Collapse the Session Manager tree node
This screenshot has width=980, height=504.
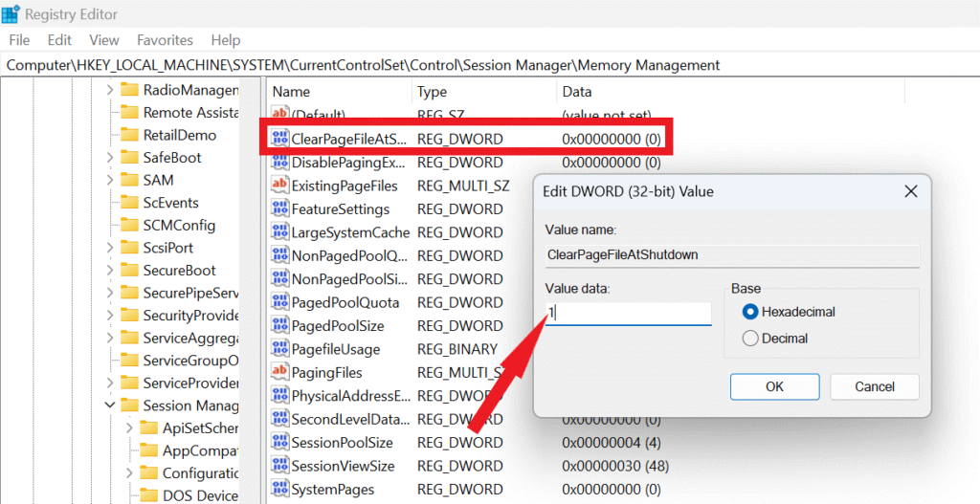pyautogui.click(x=109, y=405)
